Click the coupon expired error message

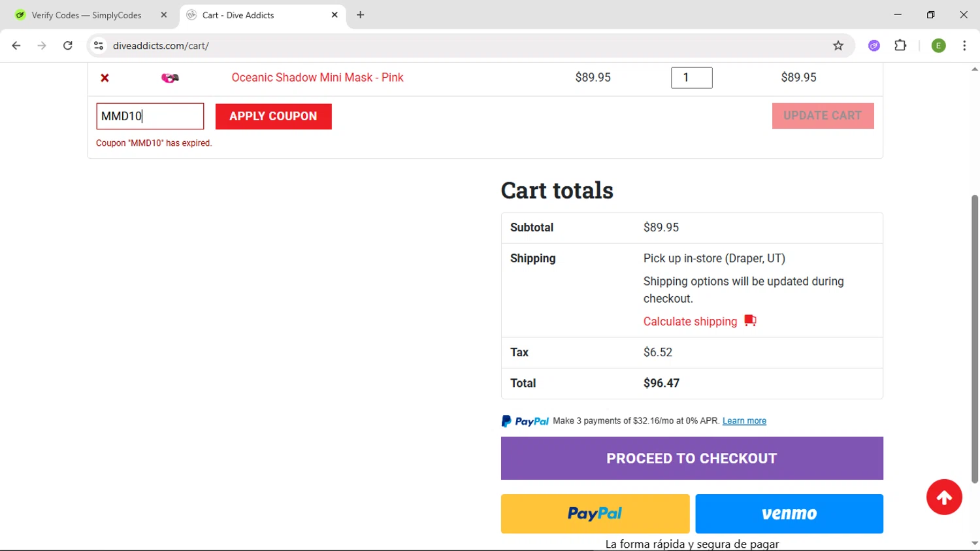(154, 143)
